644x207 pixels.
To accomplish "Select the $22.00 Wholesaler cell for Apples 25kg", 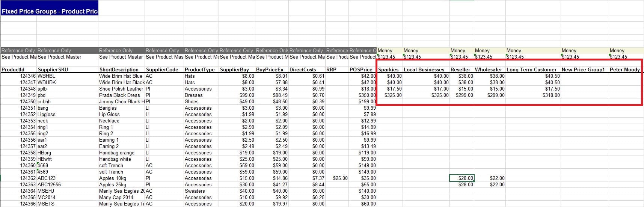I will point(490,184).
